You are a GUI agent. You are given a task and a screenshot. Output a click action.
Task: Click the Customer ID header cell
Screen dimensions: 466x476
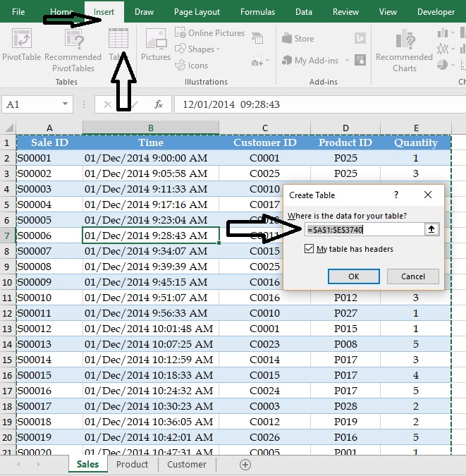coord(264,142)
